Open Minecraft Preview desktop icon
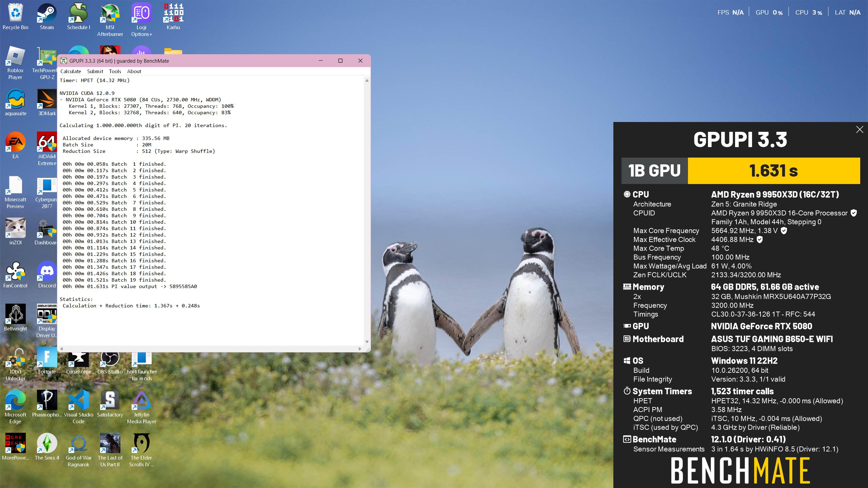This screenshot has height=488, width=868. pos(15,192)
